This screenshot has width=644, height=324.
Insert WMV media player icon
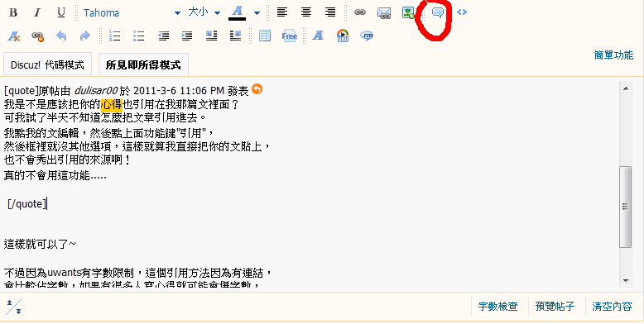[x=343, y=36]
